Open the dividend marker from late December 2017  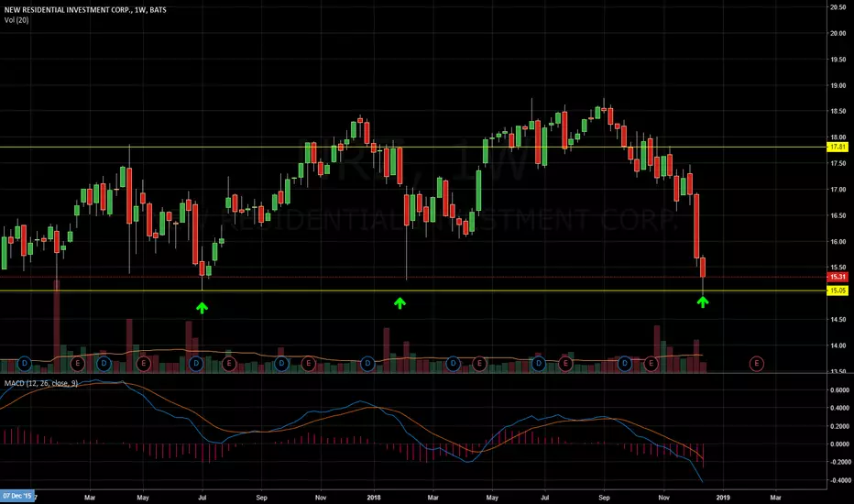coord(367,364)
